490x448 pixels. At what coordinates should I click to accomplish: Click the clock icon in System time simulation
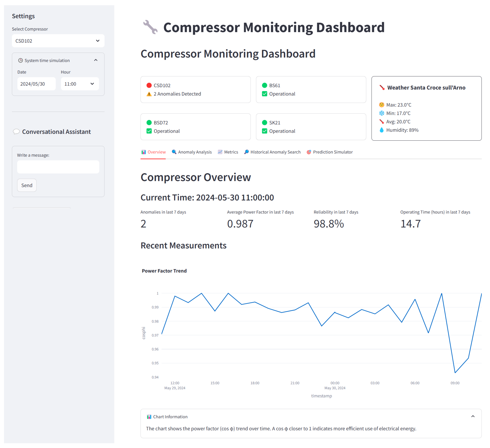click(21, 60)
